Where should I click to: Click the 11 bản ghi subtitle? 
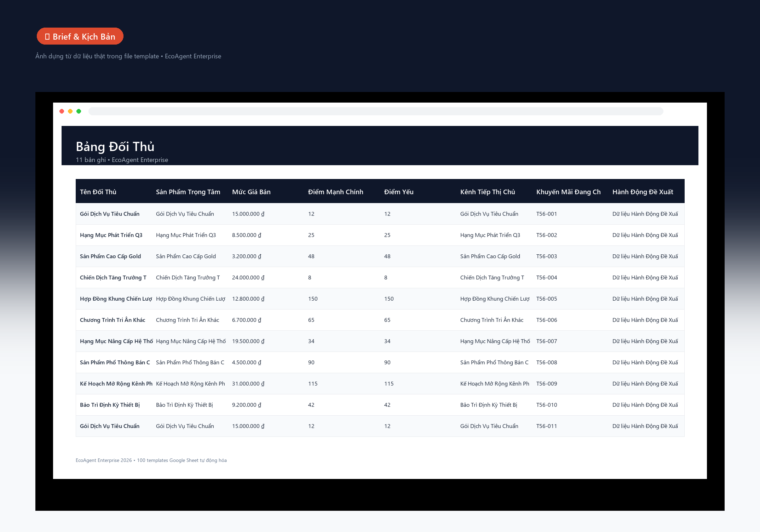(122, 160)
